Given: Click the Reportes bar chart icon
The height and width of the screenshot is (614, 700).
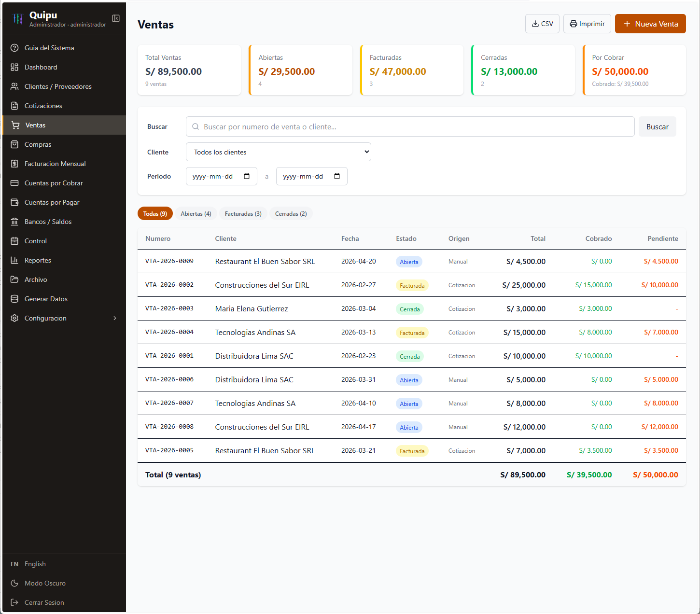Looking at the screenshot, I should [x=14, y=260].
